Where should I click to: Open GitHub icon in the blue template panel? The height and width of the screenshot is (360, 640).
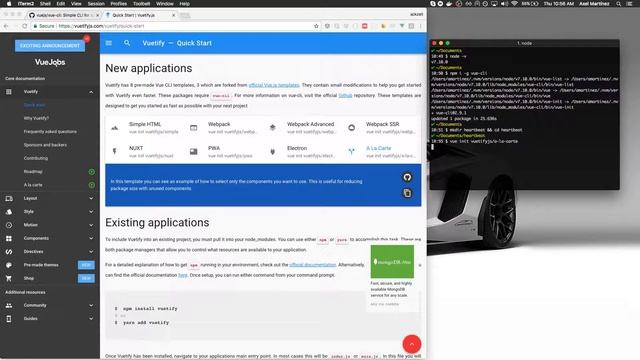tap(407, 177)
